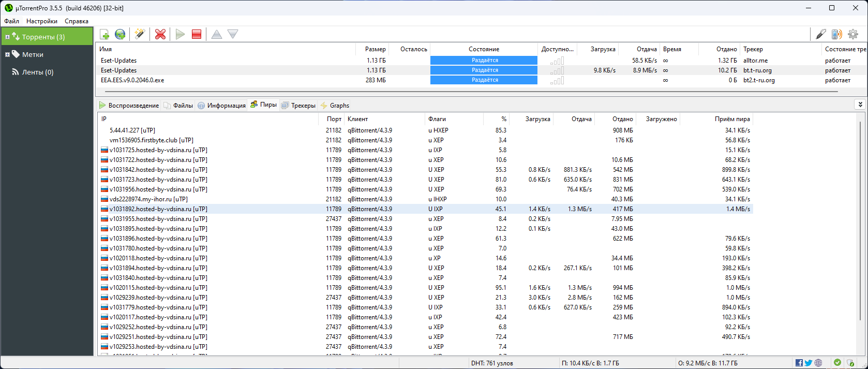Open Preferences via the gear icon
The width and height of the screenshot is (868, 369).
(853, 34)
